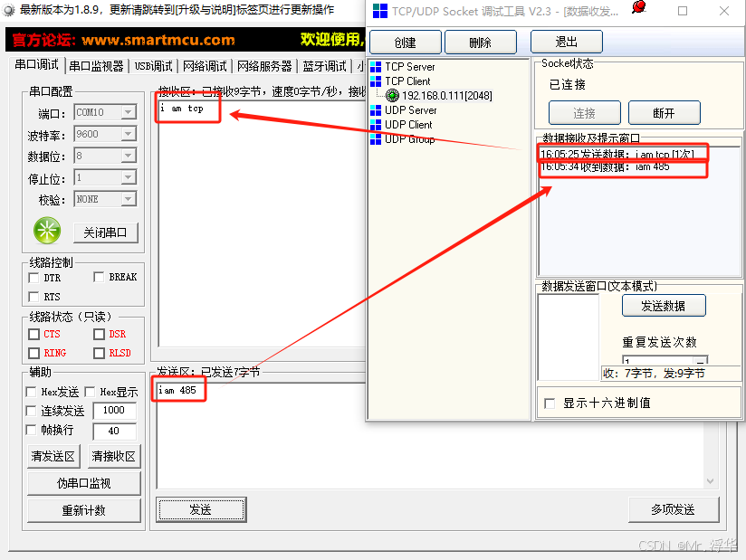Viewport: 746px width, 560px height.
Task: Click the 断开 button
Action: [x=665, y=113]
